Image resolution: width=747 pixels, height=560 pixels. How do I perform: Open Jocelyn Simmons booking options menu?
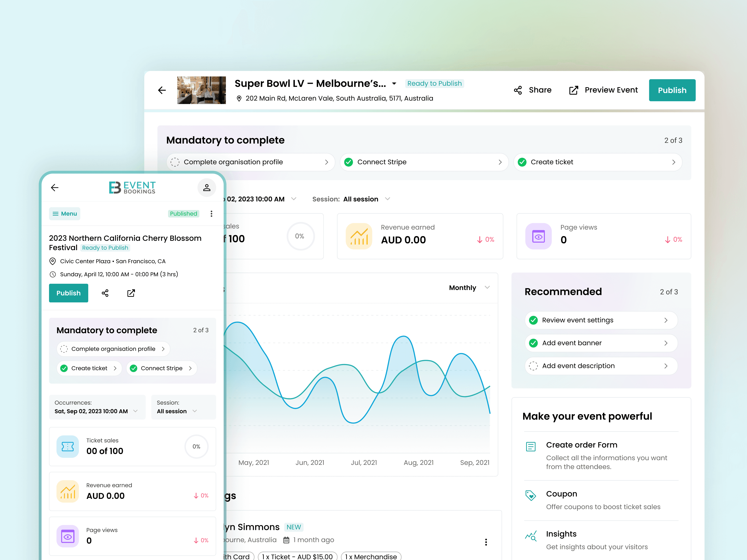pos(486,542)
